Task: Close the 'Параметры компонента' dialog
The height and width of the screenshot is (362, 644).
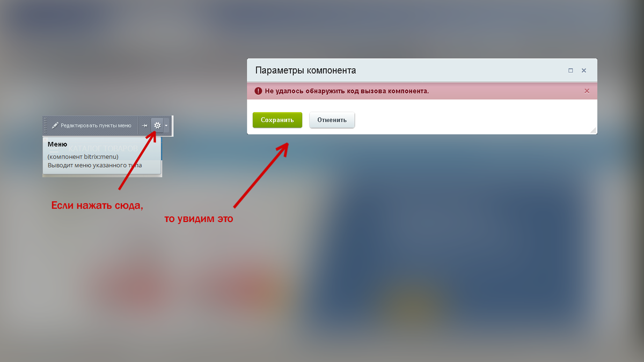Action: [584, 71]
